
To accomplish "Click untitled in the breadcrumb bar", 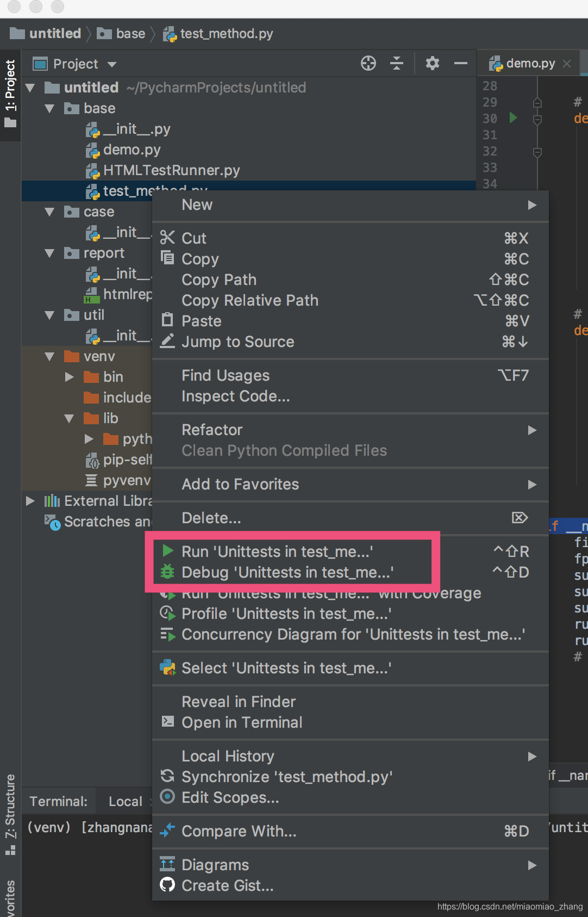I will 46,34.
